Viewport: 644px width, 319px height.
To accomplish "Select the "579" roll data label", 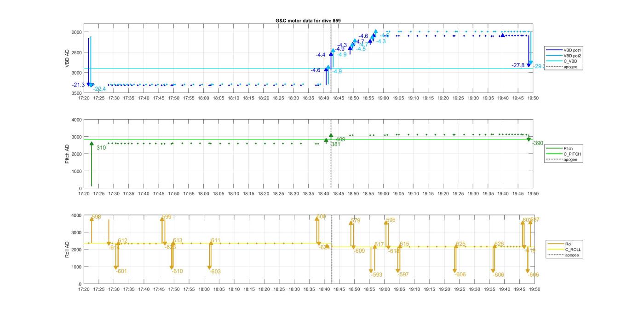I will pos(356,220).
